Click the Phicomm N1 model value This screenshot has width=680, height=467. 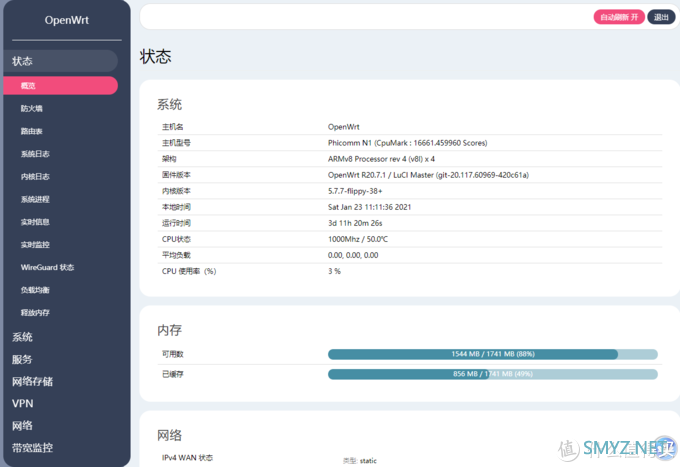point(408,143)
